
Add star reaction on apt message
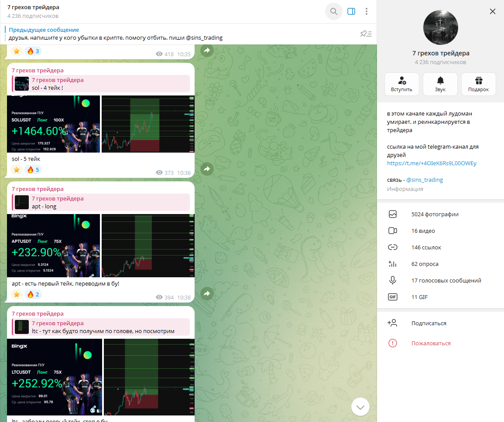[17, 294]
